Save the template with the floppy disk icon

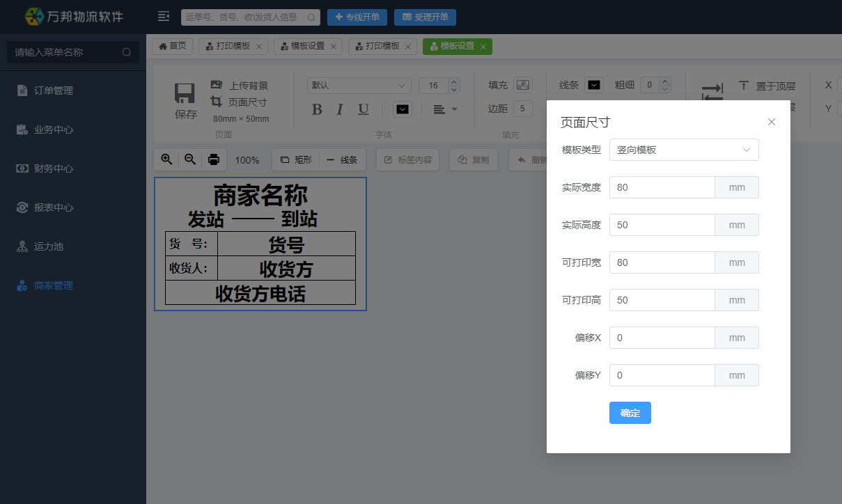[185, 94]
